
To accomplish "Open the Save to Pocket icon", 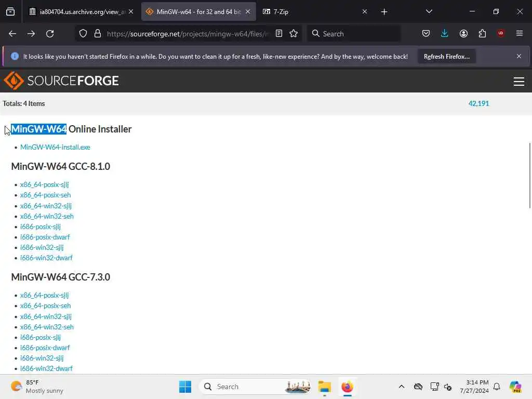I will tap(426, 33).
